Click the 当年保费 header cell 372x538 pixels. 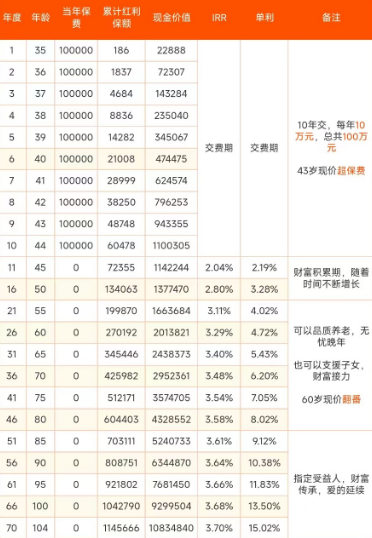pyautogui.click(x=76, y=17)
